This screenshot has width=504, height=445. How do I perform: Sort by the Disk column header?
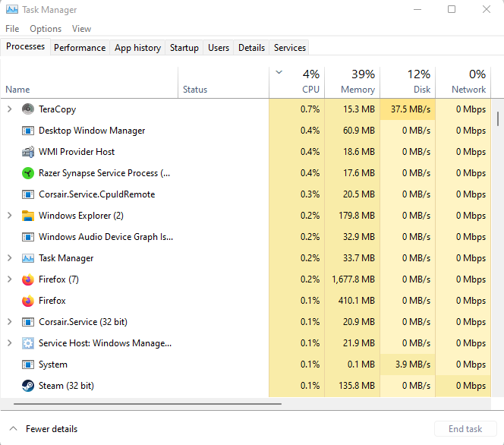pos(408,83)
